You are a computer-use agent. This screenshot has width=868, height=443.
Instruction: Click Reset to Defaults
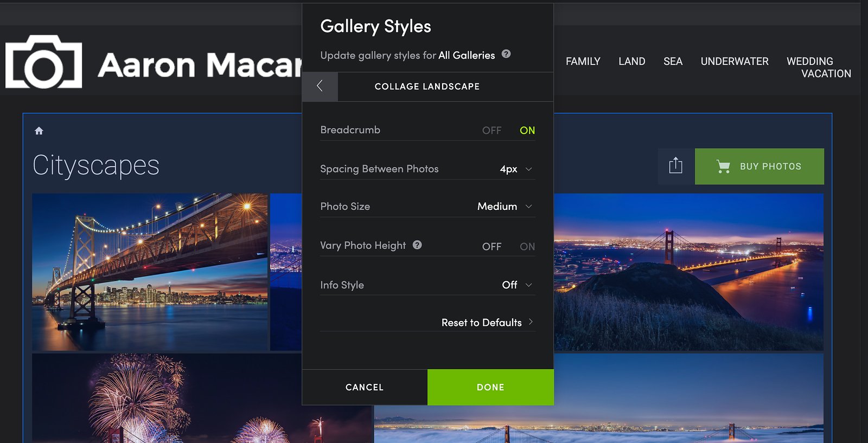click(487, 323)
